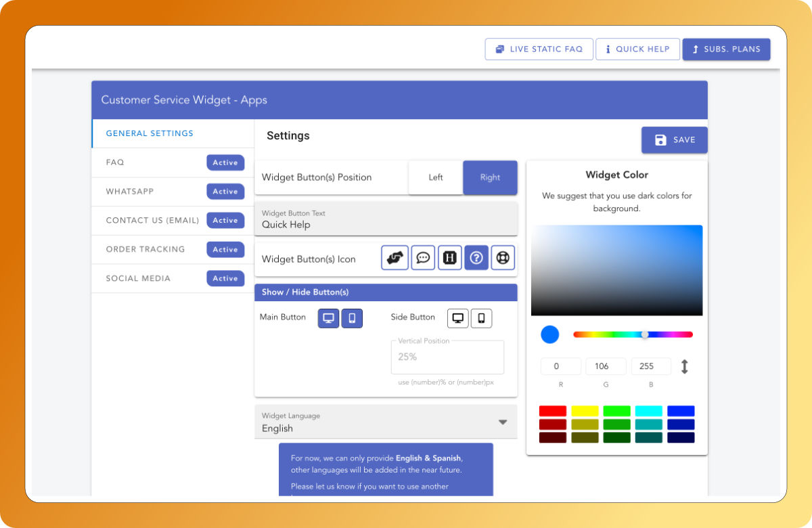Screen dimensions: 812x528
Task: Select the handshake widget button icon
Action: point(394,258)
